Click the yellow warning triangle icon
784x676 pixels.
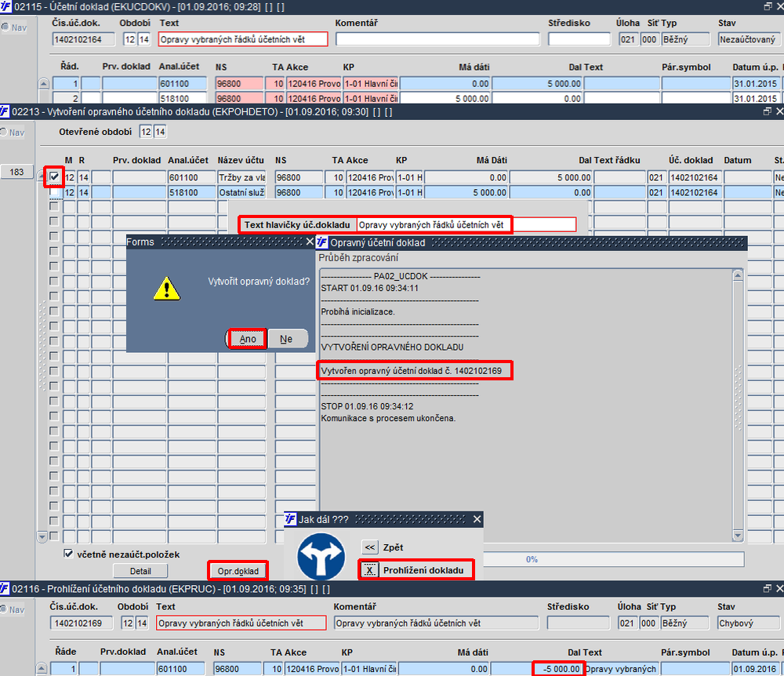coord(166,289)
